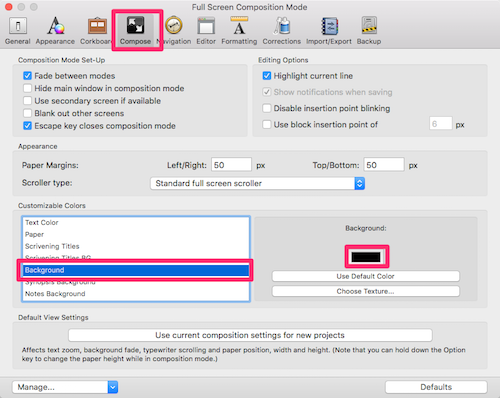Toggle Fade between modes checkbox
Image resolution: width=500 pixels, height=398 pixels.
pos(27,76)
